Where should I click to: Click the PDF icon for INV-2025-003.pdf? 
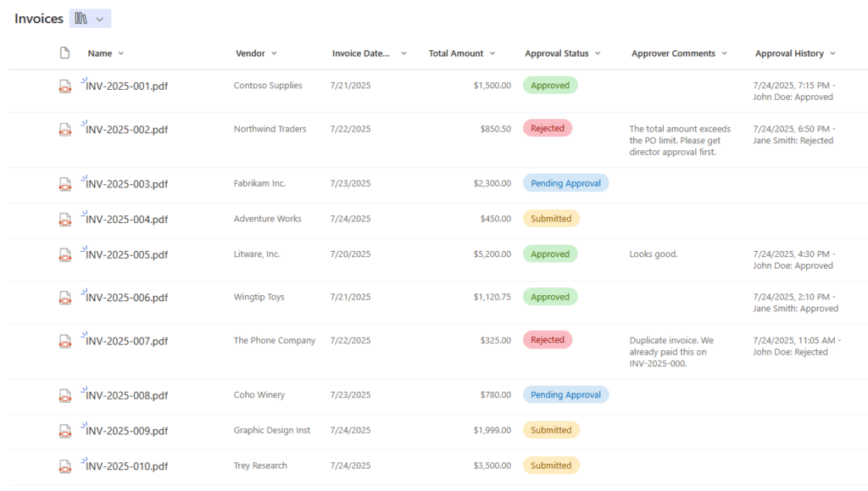point(64,184)
